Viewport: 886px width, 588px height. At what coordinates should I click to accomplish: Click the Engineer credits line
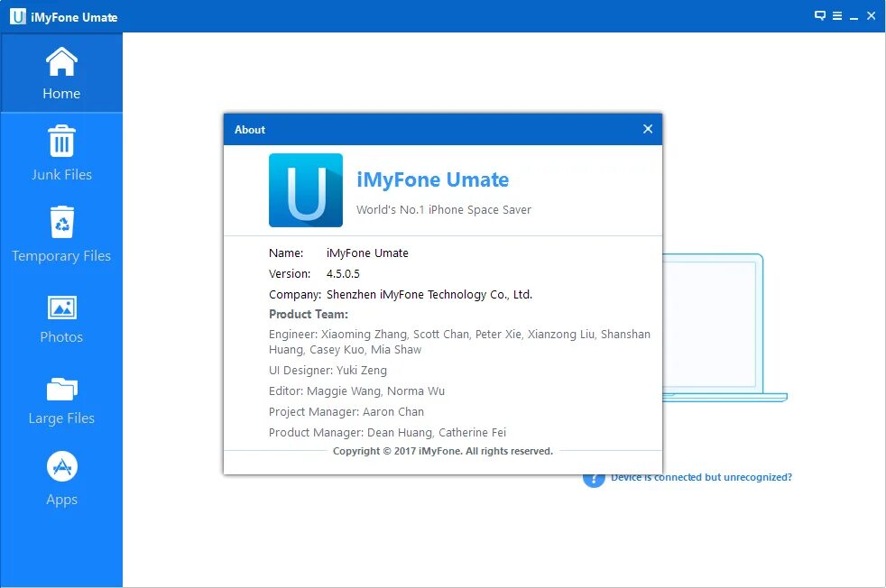coord(459,342)
